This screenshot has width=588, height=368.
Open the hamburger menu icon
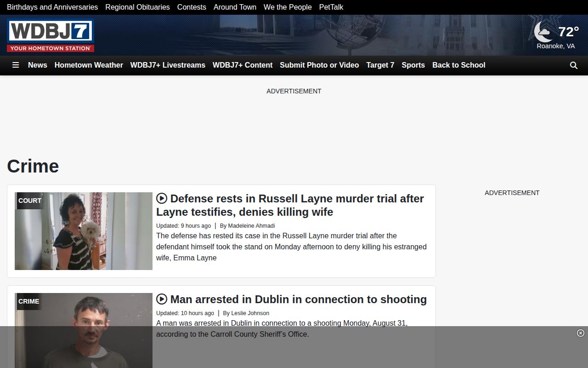pos(16,65)
